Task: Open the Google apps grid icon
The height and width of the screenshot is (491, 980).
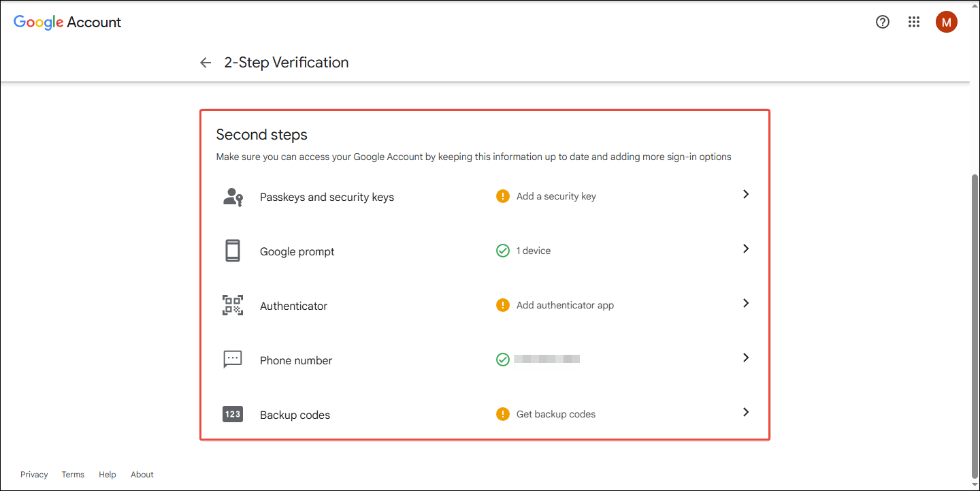Action: [914, 22]
